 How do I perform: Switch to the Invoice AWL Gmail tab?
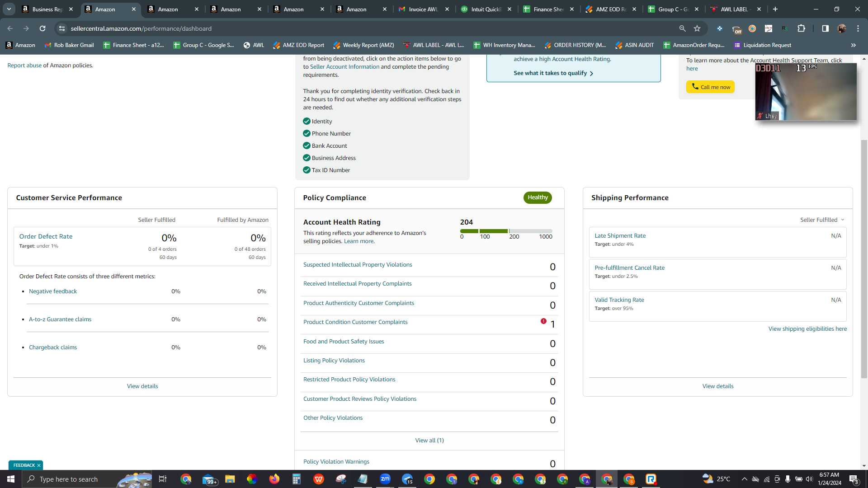click(423, 9)
